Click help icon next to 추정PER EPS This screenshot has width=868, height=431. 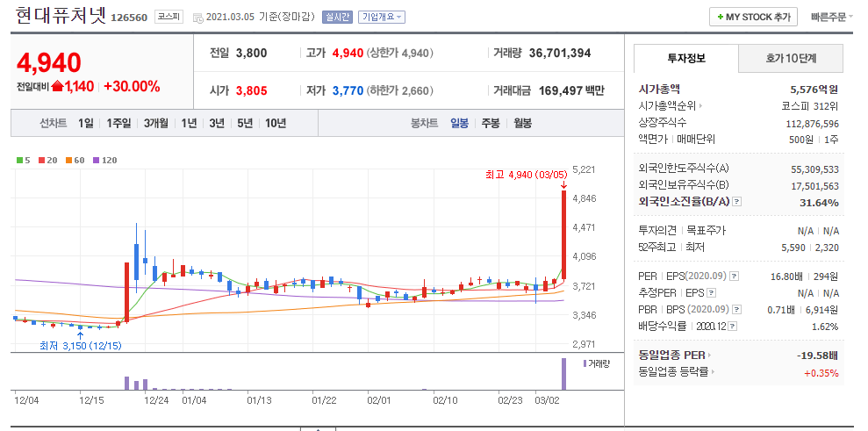point(712,292)
